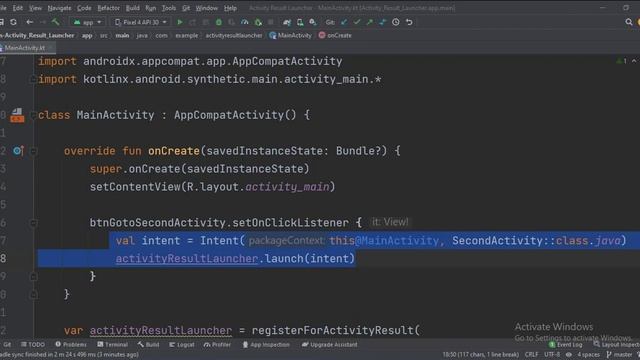Show Git history with the clock icon
Viewport: 640px width, 360px height.
click(396, 22)
